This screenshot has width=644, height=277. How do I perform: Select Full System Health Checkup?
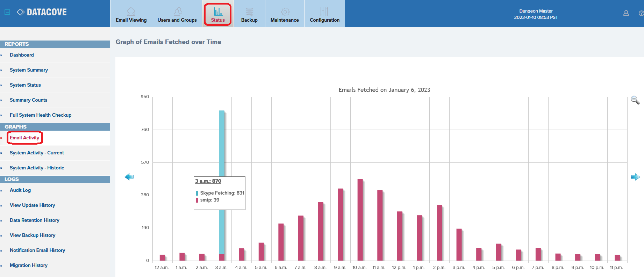41,115
